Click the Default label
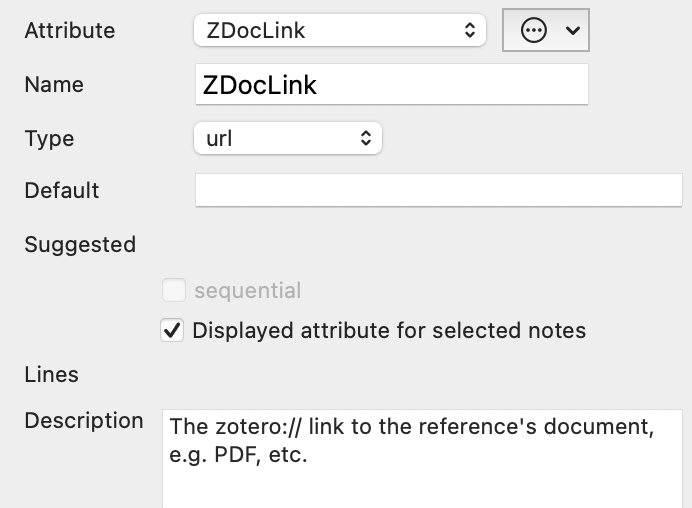This screenshot has width=692, height=508. coord(62,190)
